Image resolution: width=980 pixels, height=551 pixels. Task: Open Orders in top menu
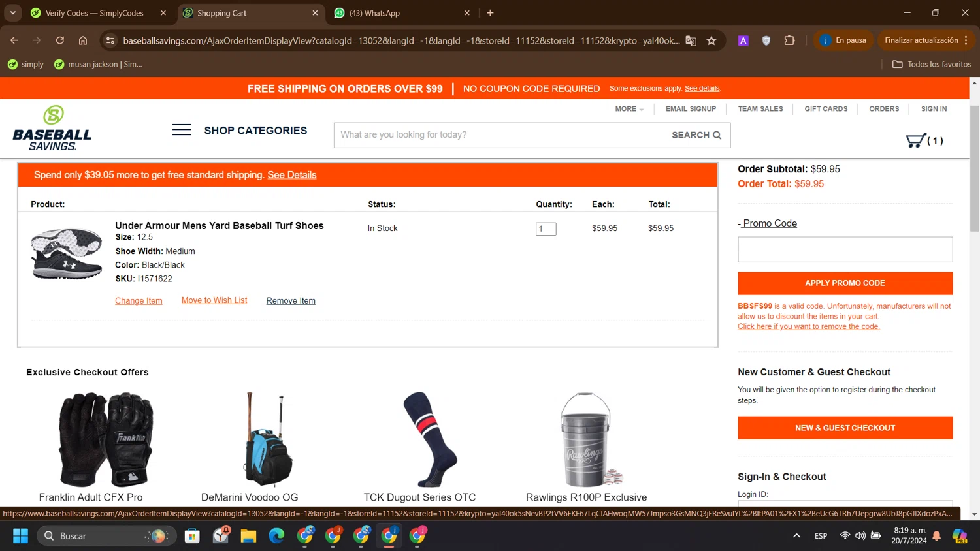click(884, 109)
